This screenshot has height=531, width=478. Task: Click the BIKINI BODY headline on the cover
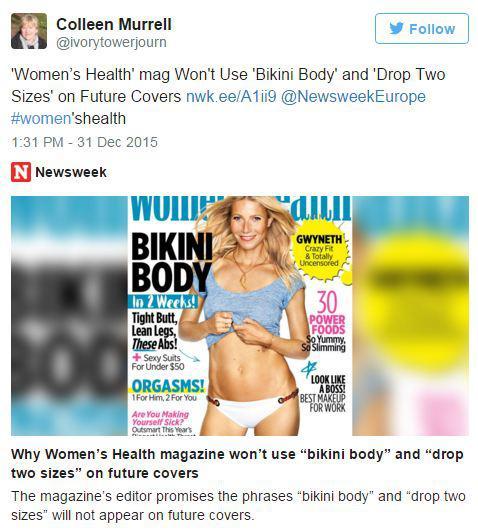coord(171,262)
